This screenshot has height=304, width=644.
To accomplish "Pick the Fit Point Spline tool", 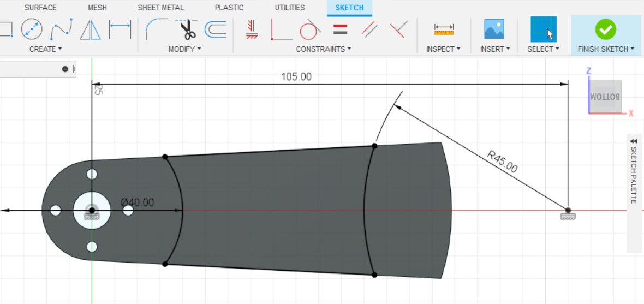I will (61, 29).
